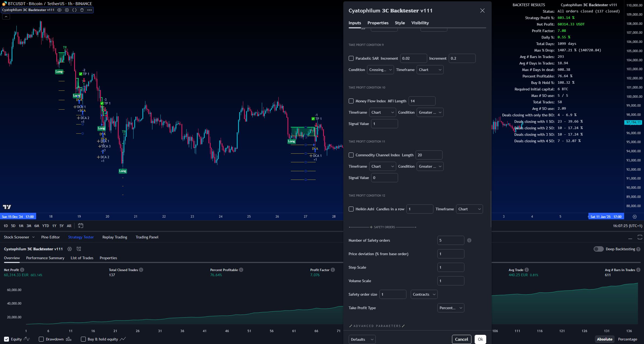Click the Price deviation input field
Image resolution: width=644 pixels, height=344 pixels.
pos(451,254)
